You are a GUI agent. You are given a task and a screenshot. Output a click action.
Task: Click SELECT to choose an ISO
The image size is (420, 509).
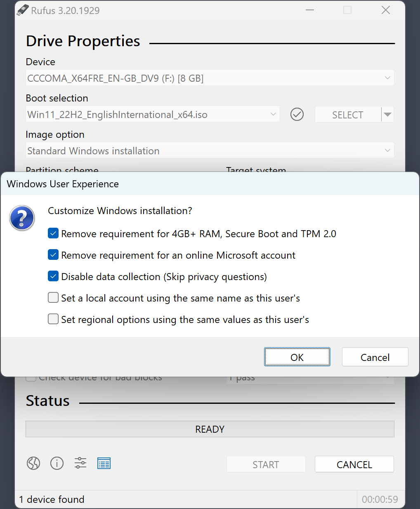click(348, 114)
